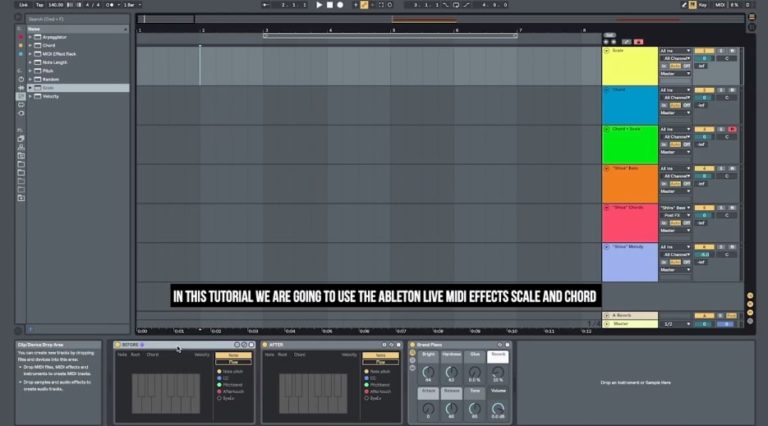The image size is (768, 426).
Task: Click the yellow Scale track header
Action: [629, 65]
